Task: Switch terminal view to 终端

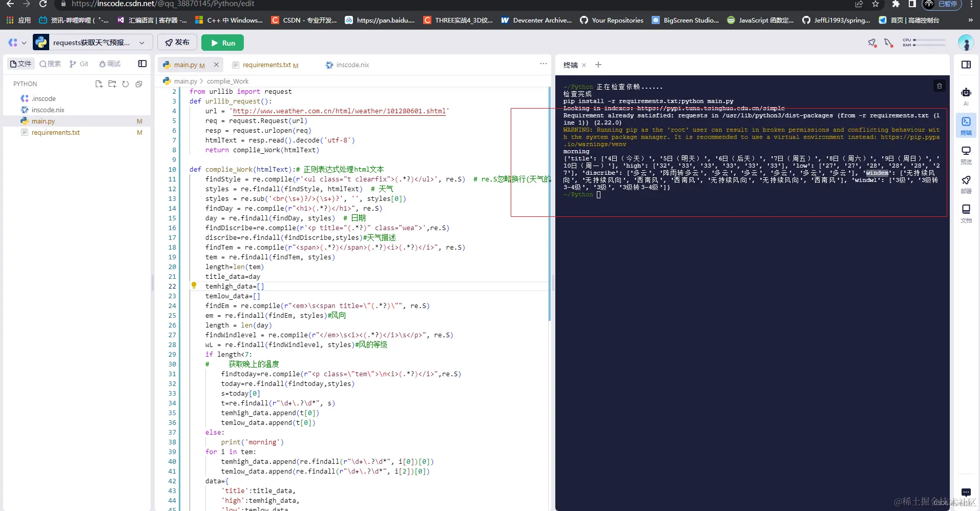Action: click(570, 65)
